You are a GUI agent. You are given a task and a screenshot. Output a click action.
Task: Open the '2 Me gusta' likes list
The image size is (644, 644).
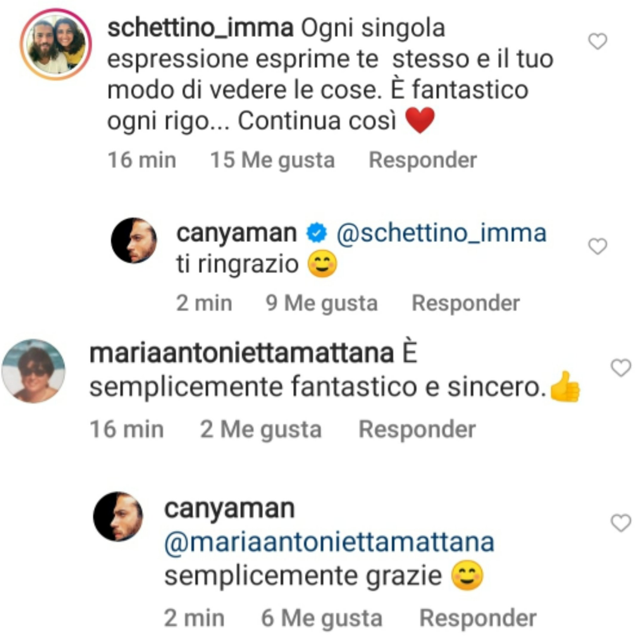[261, 429]
